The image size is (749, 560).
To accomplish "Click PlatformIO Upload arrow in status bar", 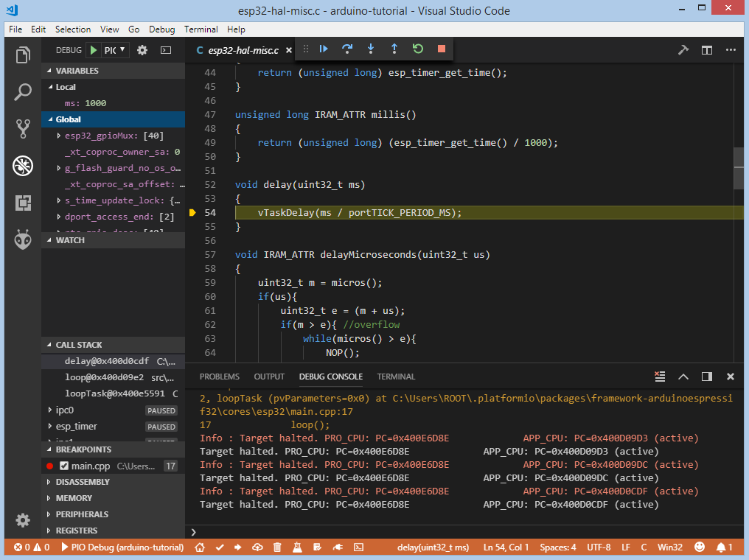I will (x=238, y=547).
